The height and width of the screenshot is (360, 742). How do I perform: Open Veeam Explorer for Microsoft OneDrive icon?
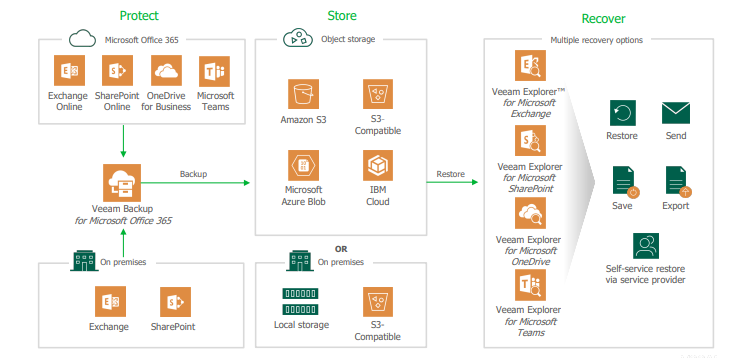point(530,213)
